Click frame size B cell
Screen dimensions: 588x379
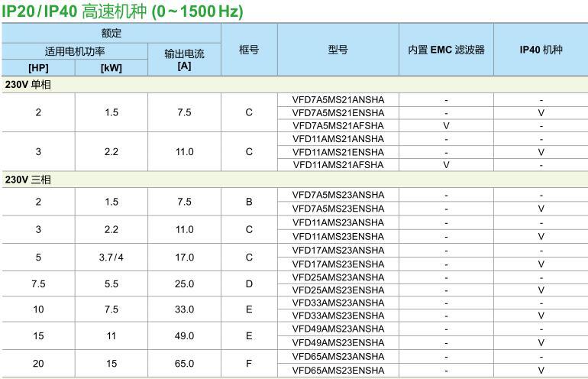(x=249, y=202)
